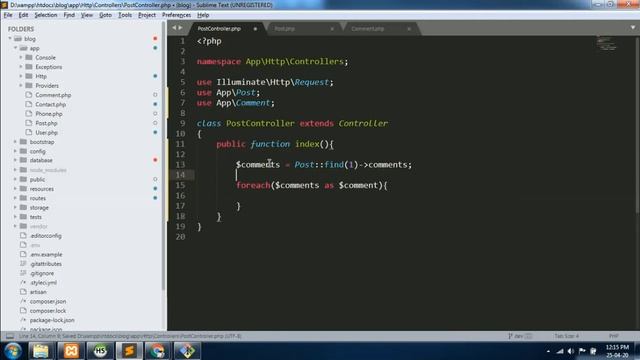
Task: Expand the tests folder
Action: 16,217
